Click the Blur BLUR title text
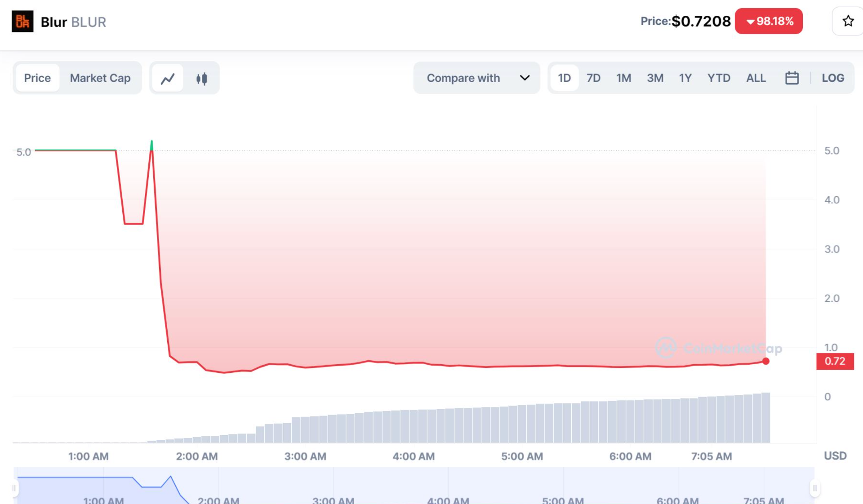863x504 pixels. tap(73, 22)
